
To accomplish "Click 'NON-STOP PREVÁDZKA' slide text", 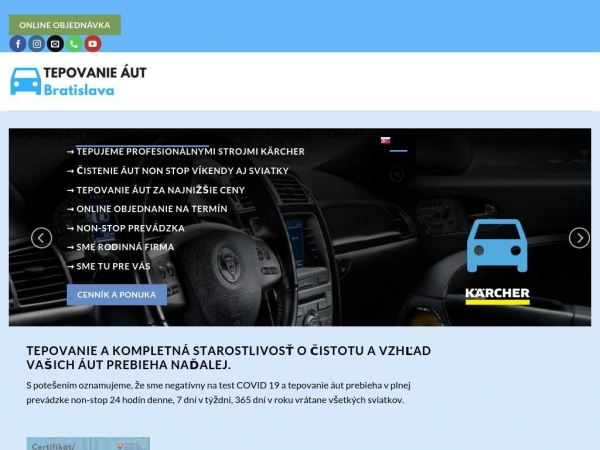I will (126, 228).
